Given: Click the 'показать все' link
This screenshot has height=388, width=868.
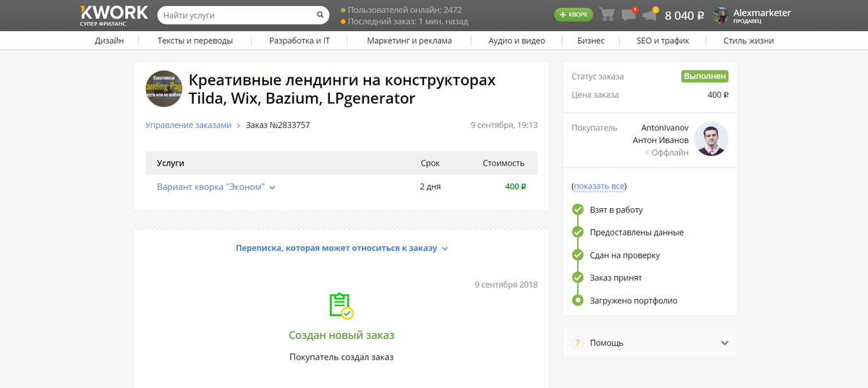Looking at the screenshot, I should (x=599, y=186).
